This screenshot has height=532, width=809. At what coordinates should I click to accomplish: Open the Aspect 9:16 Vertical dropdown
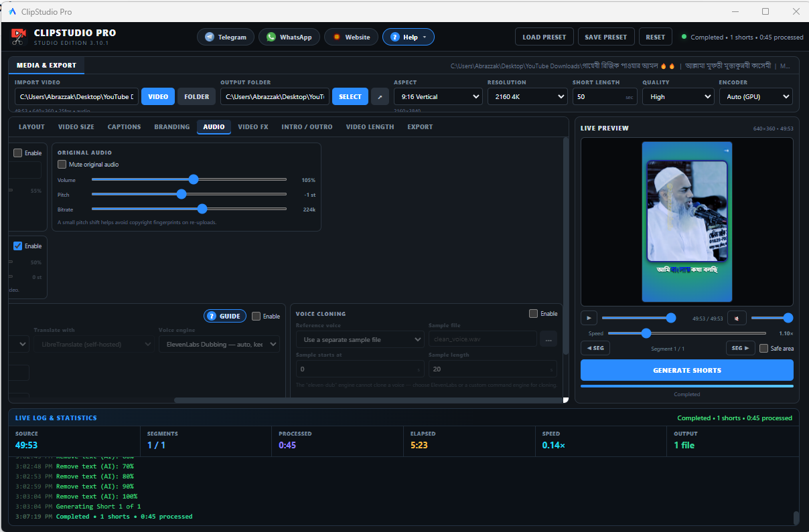coord(438,96)
